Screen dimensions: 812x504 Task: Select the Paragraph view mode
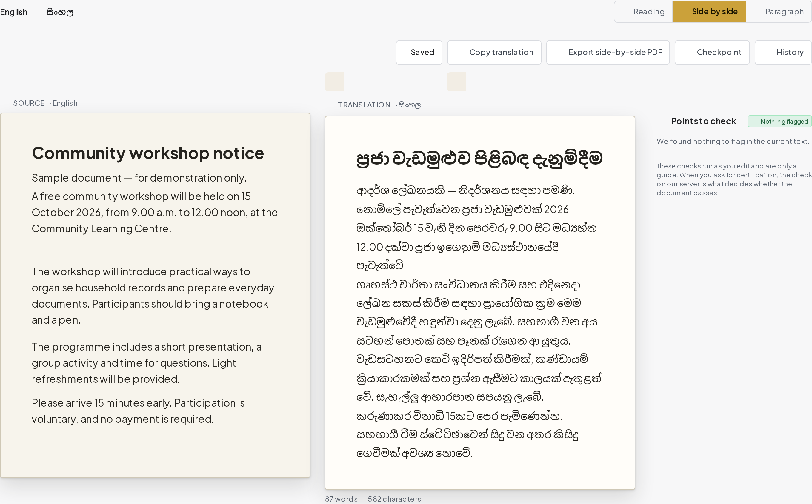(x=779, y=12)
